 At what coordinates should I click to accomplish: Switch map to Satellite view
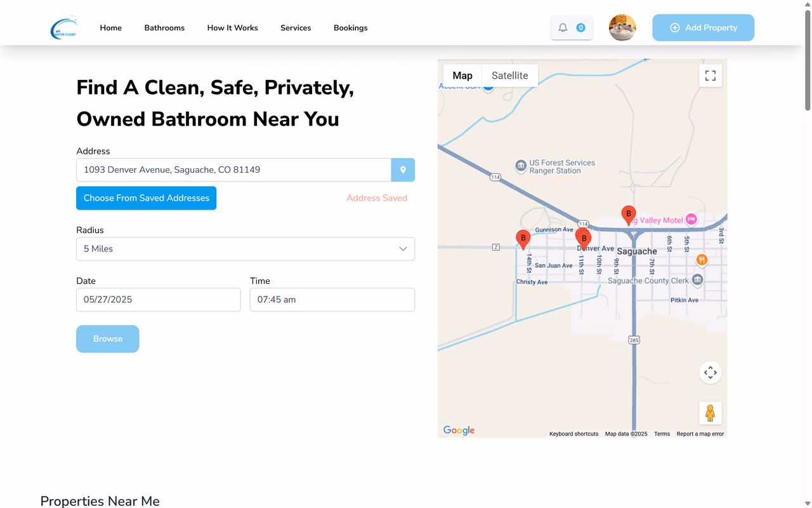point(509,76)
